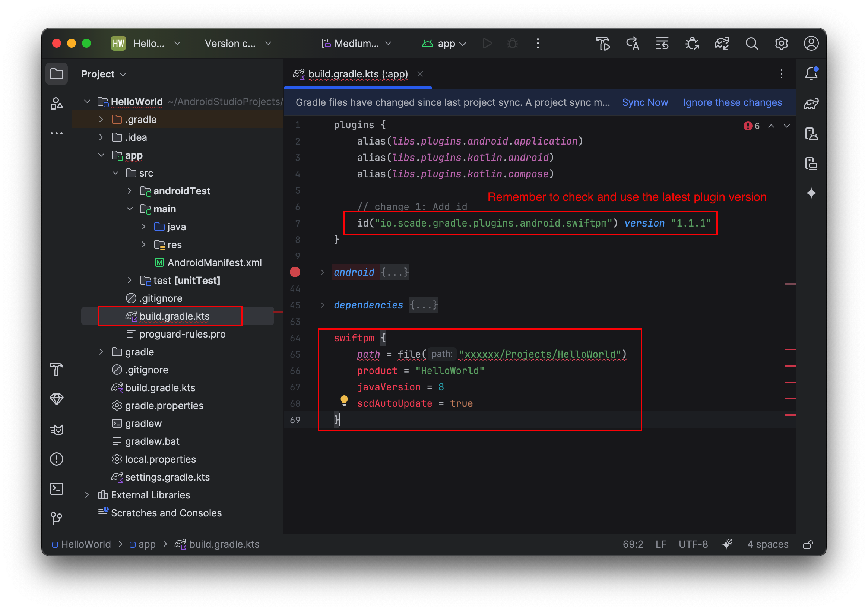Click Ignore these changes link
This screenshot has width=868, height=611.
click(x=732, y=102)
